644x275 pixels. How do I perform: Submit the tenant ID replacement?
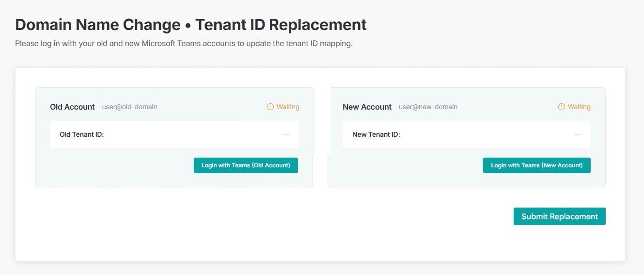(560, 216)
